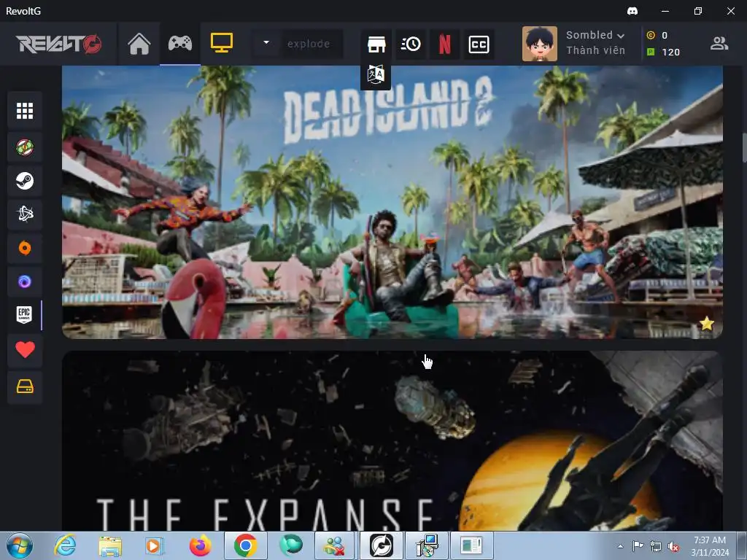747x560 pixels.
Task: Open the Home page icon
Action: tap(139, 44)
